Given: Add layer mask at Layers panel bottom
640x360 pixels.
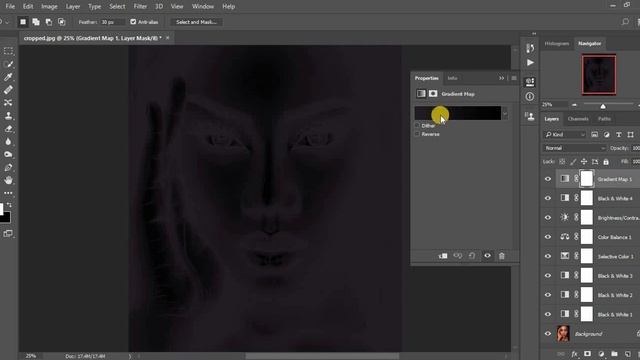Looking at the screenshot, I should pos(587,354).
